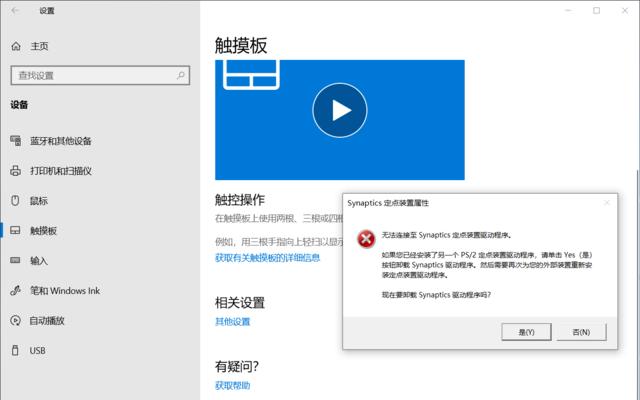
Task: Click 是(Y) in Synaptics dialog
Action: point(526,332)
